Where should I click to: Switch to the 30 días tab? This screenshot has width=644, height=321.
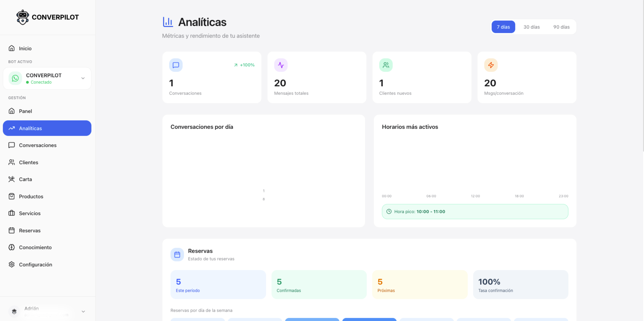[x=531, y=27]
